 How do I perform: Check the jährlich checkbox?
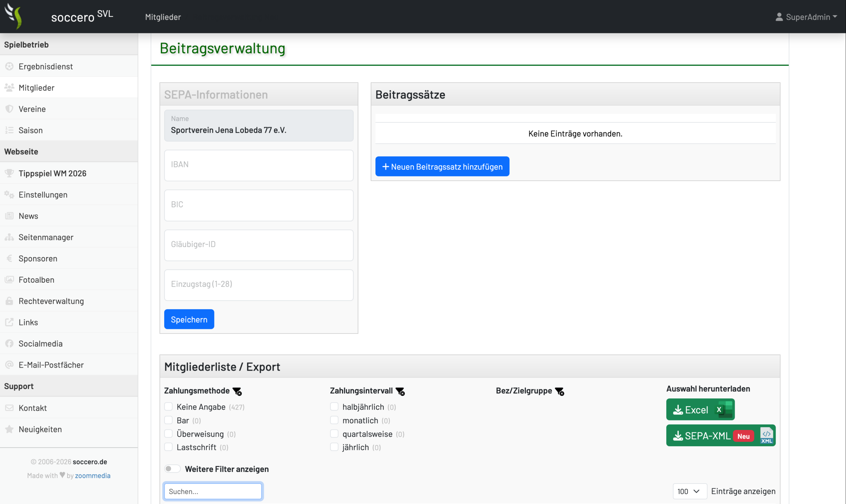point(334,447)
